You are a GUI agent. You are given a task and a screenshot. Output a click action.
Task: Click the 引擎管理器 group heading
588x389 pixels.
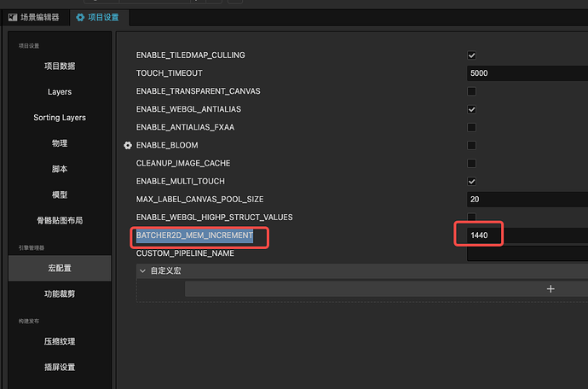tap(32, 248)
